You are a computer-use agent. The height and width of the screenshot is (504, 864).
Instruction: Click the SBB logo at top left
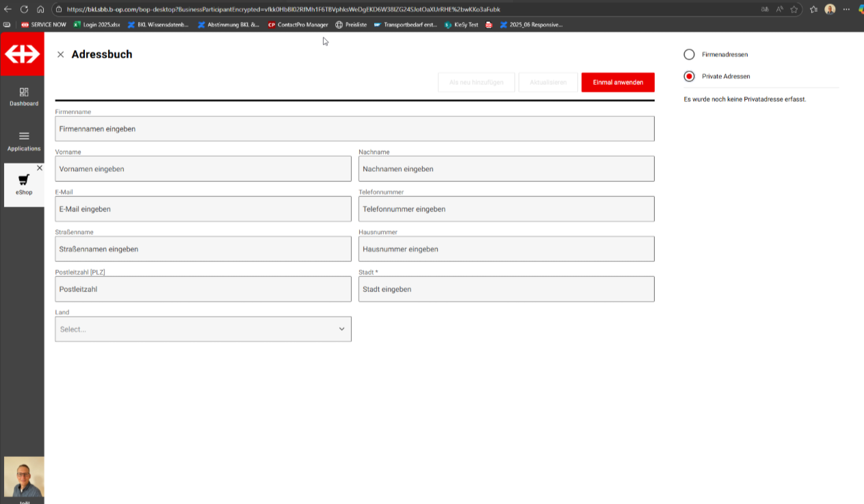[x=22, y=54]
